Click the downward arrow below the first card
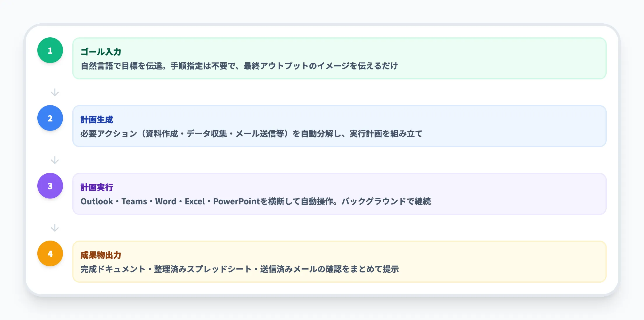 click(54, 92)
